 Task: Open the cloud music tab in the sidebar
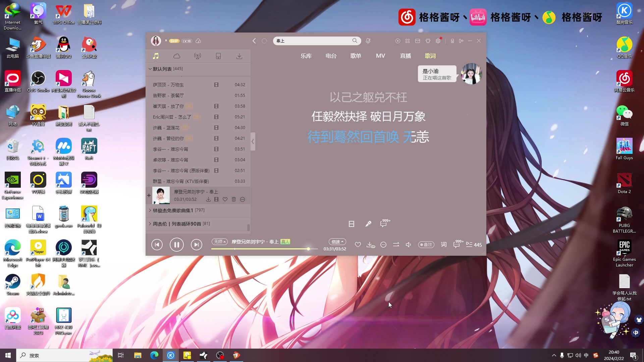pos(177,56)
